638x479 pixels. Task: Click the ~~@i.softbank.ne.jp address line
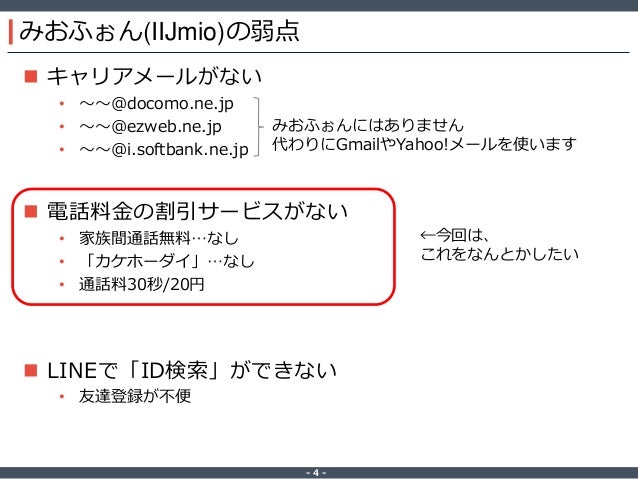164,149
